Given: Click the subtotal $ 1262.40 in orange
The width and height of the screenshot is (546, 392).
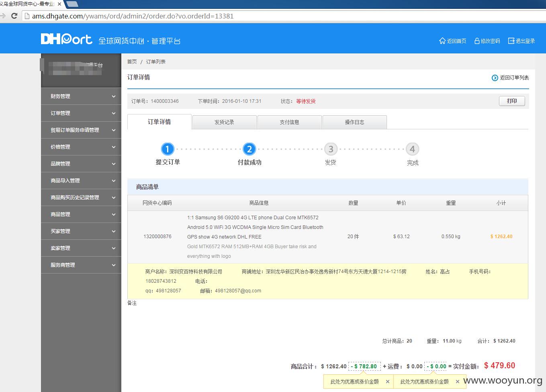Looking at the screenshot, I should coord(501,237).
